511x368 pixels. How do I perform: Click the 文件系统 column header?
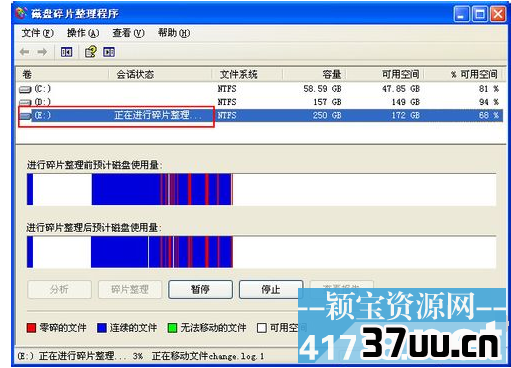pos(247,74)
